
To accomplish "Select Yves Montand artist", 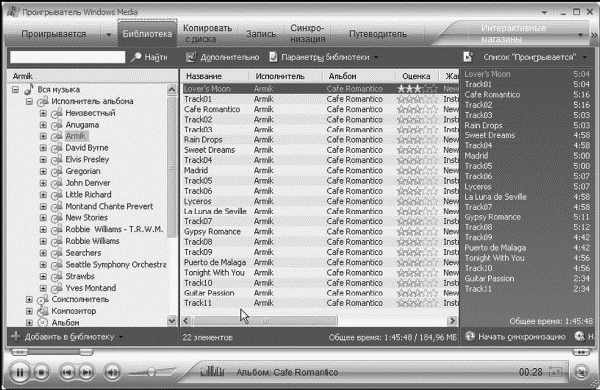I will 91,288.
